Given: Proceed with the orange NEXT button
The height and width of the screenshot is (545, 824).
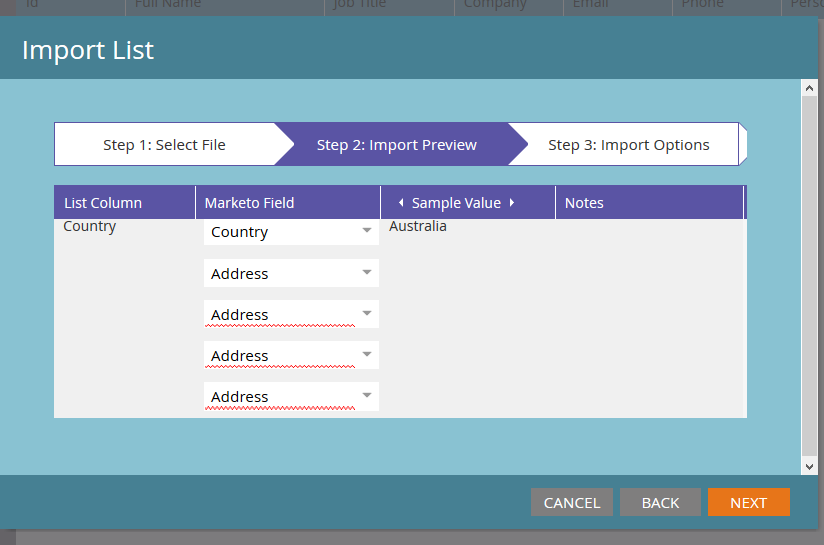Looking at the screenshot, I should point(748,503).
